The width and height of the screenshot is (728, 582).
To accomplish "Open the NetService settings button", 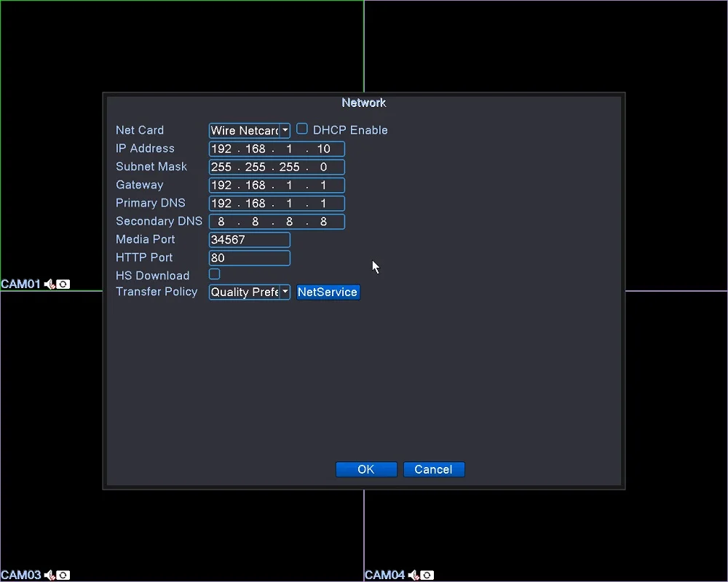I will pyautogui.click(x=328, y=292).
